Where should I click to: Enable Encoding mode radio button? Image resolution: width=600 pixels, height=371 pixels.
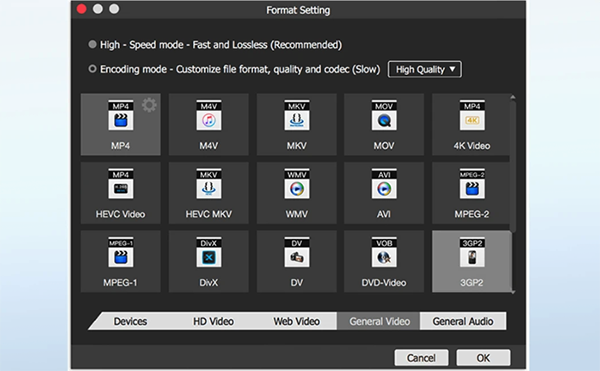tap(92, 69)
